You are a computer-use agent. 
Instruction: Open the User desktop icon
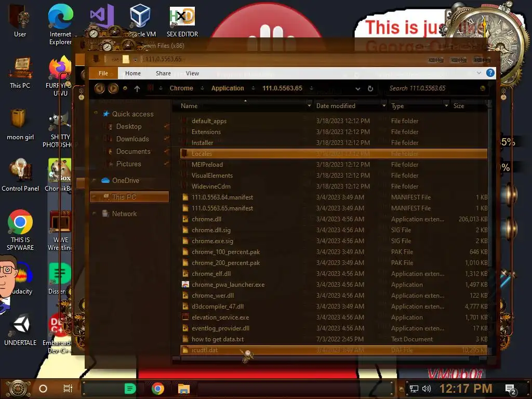(x=20, y=20)
